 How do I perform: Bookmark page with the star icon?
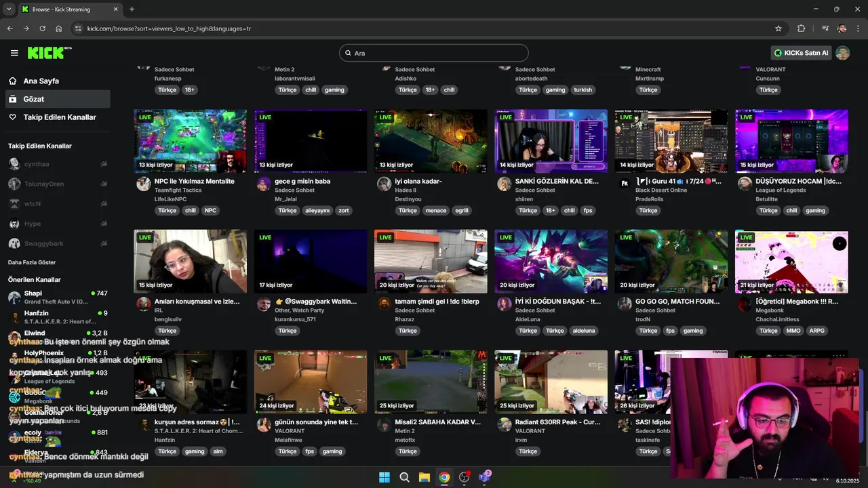click(x=778, y=28)
